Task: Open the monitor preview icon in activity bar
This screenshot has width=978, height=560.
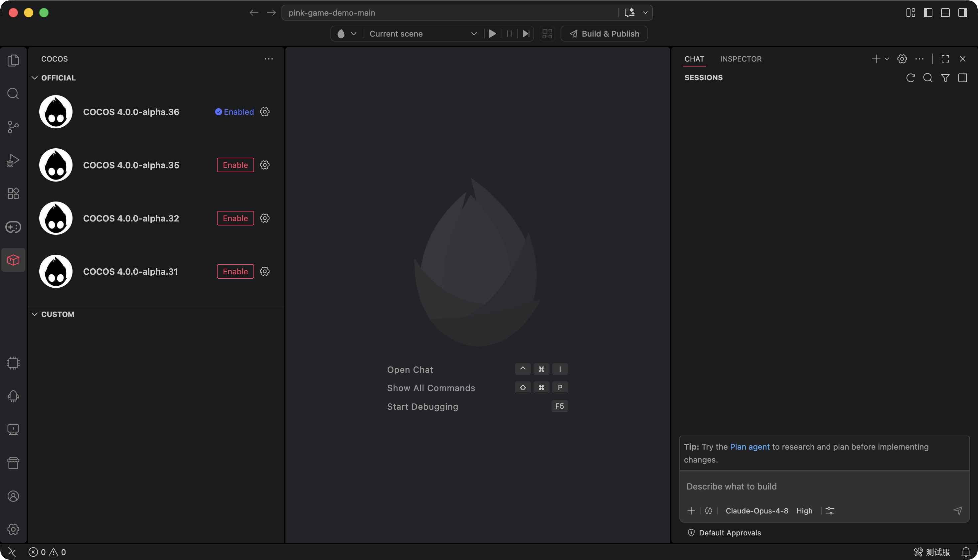Action: tap(13, 430)
